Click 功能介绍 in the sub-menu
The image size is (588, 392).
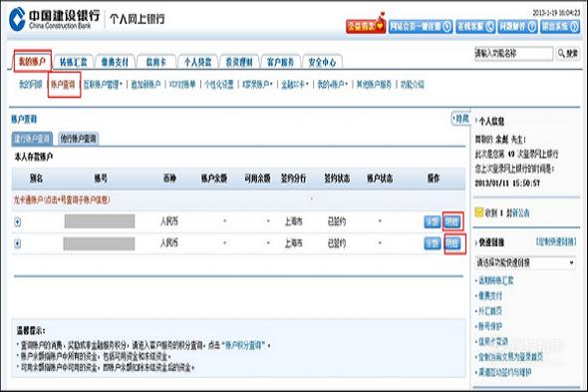click(x=413, y=85)
